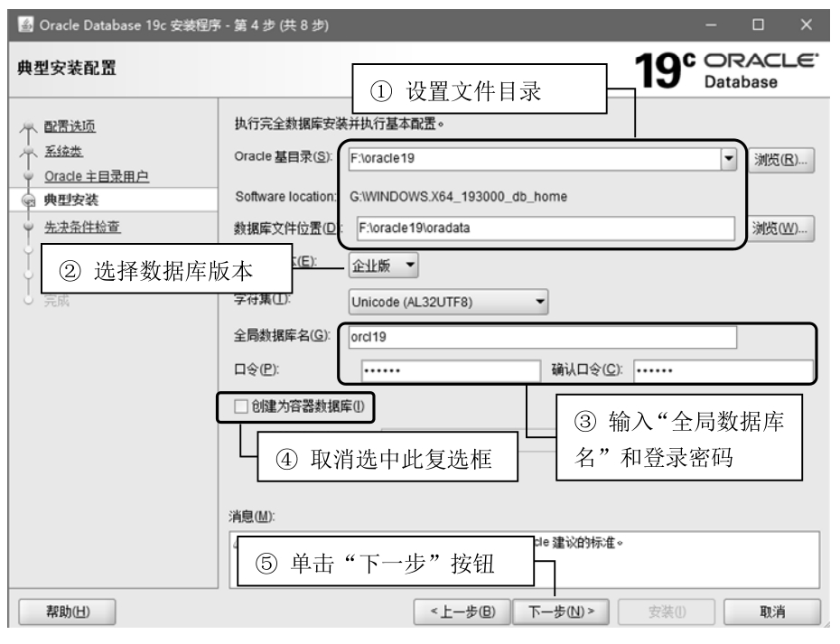Open the 配置选项 step in sidebar
The width and height of the screenshot is (840, 644).
tap(70, 126)
